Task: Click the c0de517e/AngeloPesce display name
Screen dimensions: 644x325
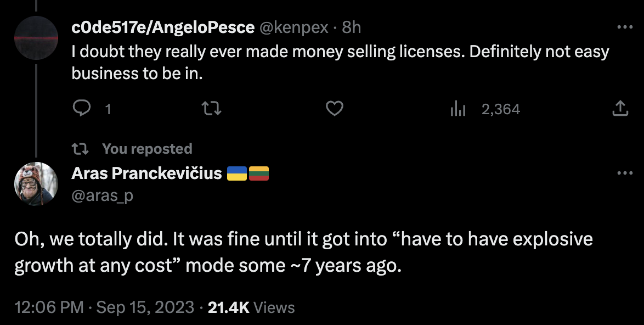Action: [163, 27]
